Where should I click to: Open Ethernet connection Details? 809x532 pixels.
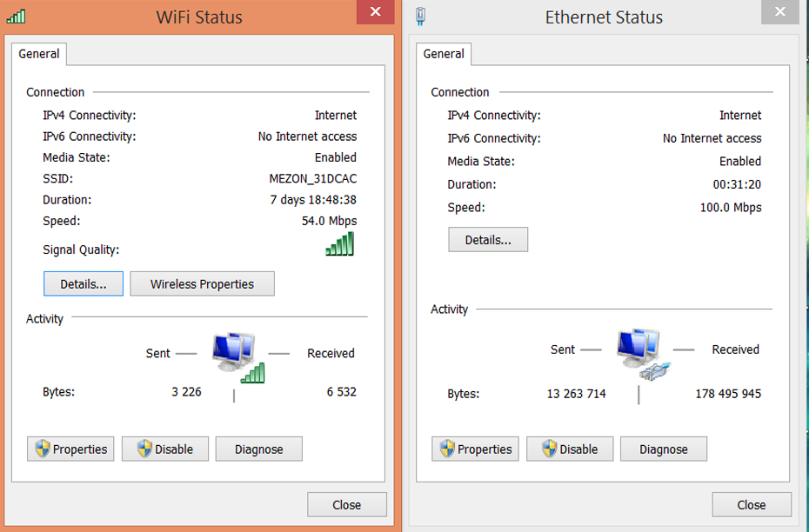(488, 240)
